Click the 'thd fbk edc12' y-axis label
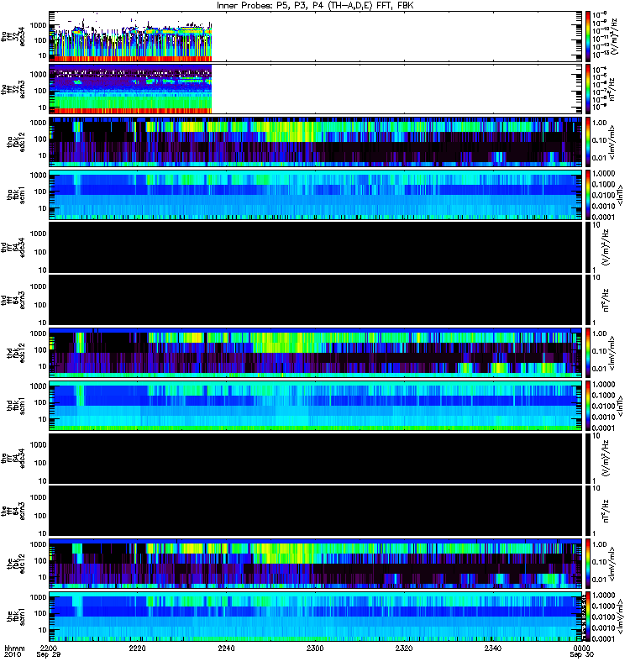630x672 pixels. tap(16, 353)
